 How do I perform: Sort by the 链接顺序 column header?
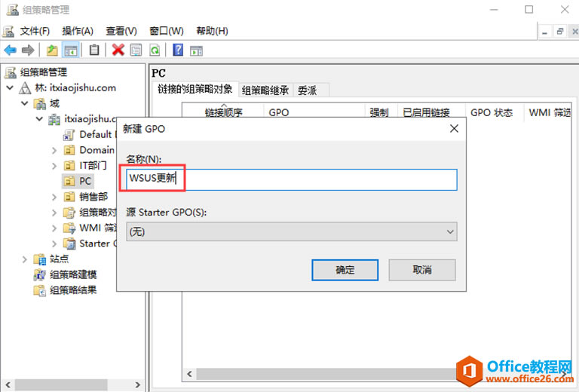coord(223,112)
